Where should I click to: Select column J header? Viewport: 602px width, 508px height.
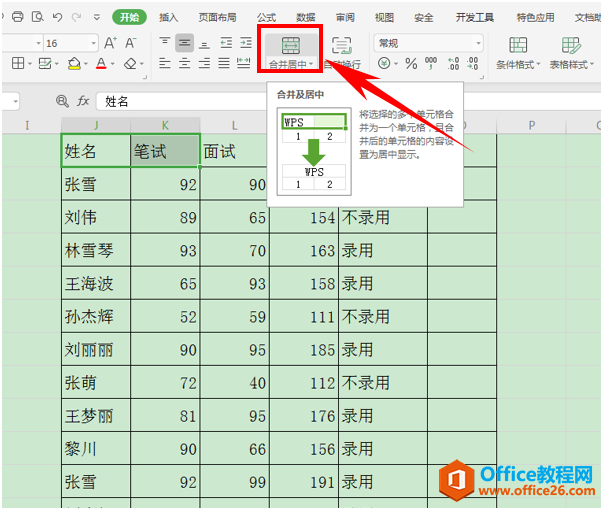96,125
